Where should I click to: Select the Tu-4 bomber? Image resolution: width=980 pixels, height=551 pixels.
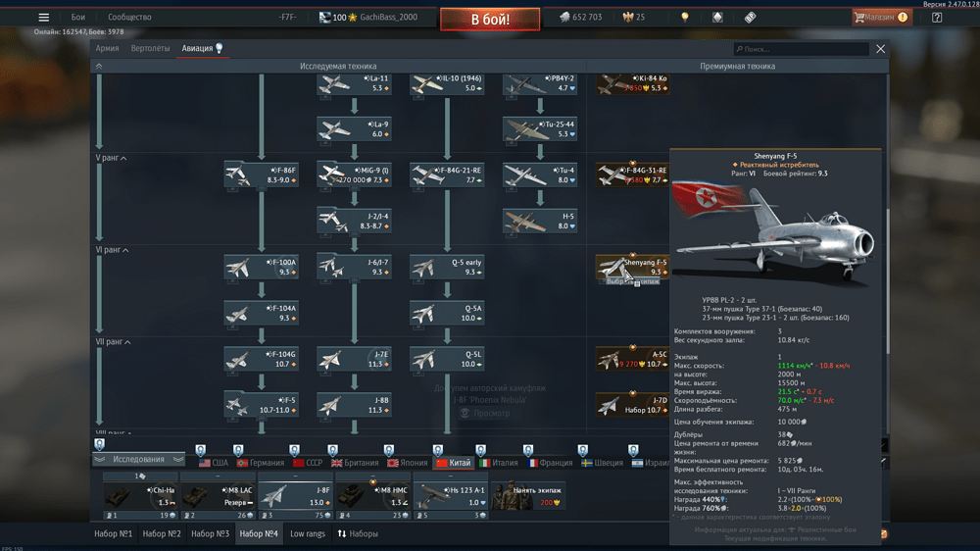pyautogui.click(x=540, y=175)
